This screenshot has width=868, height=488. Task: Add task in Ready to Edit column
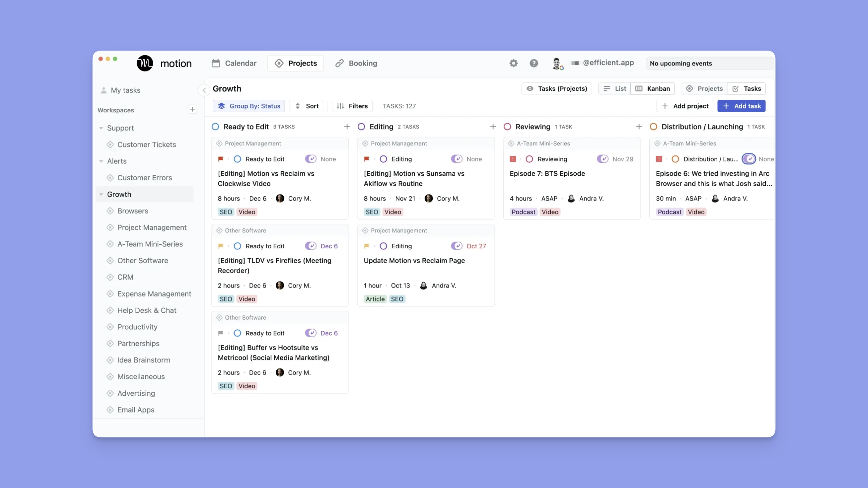(x=347, y=127)
